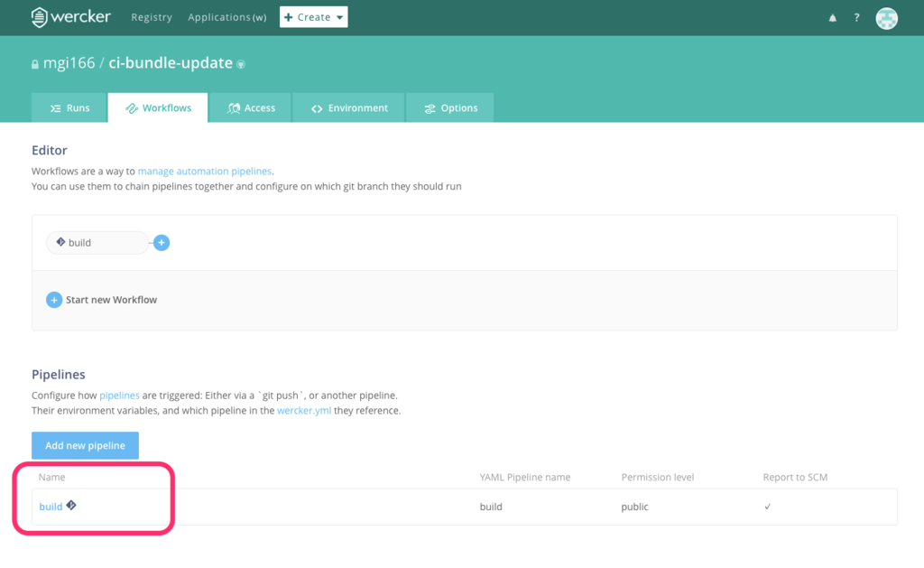Click Add new pipeline button

click(x=86, y=445)
